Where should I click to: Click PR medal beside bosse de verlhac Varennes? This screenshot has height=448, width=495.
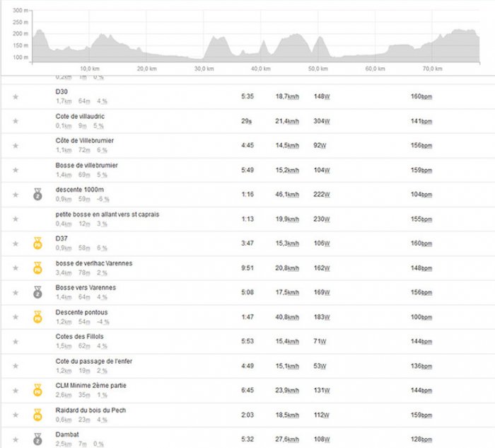pos(37,268)
